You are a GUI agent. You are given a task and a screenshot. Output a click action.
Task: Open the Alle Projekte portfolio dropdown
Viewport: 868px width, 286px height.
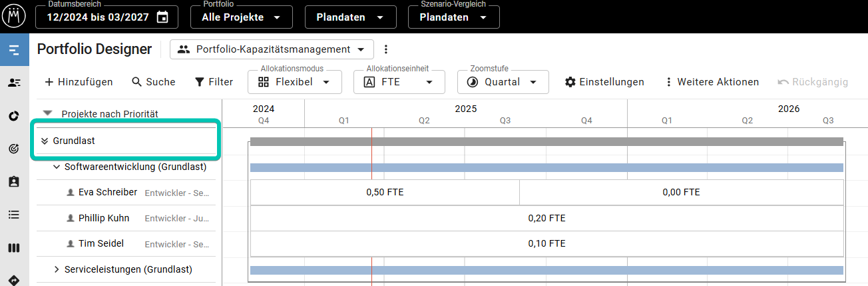241,17
